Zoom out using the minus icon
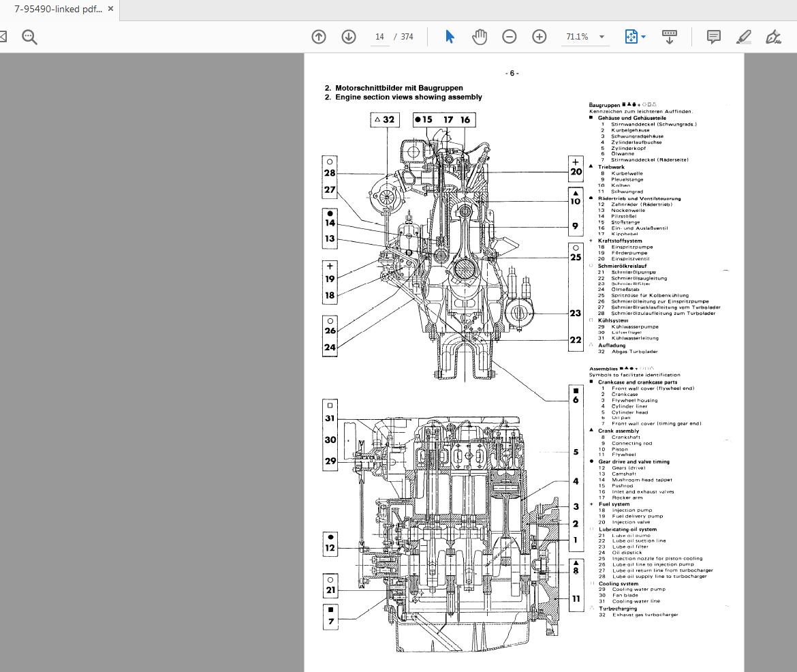 pos(510,37)
